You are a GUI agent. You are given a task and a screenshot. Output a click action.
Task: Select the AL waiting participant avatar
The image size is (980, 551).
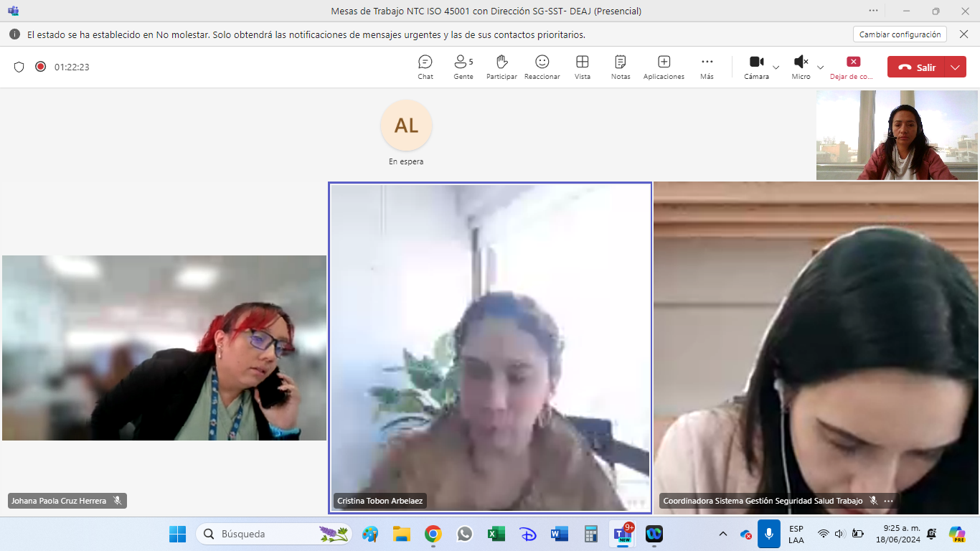click(x=406, y=126)
